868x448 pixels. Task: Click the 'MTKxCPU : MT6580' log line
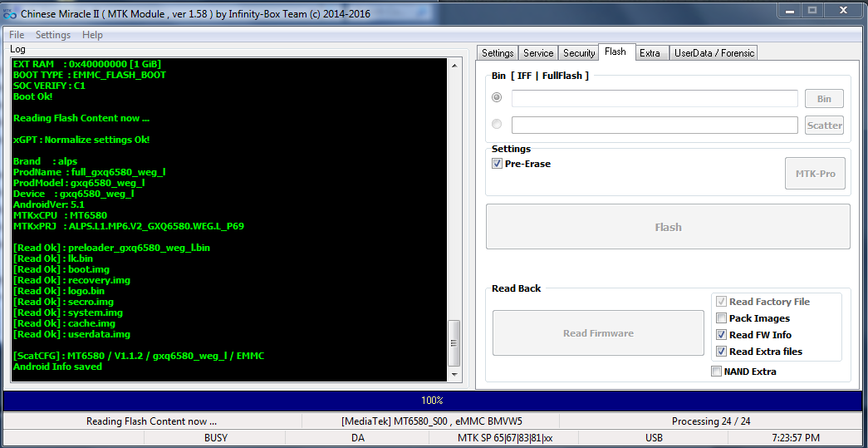60,215
